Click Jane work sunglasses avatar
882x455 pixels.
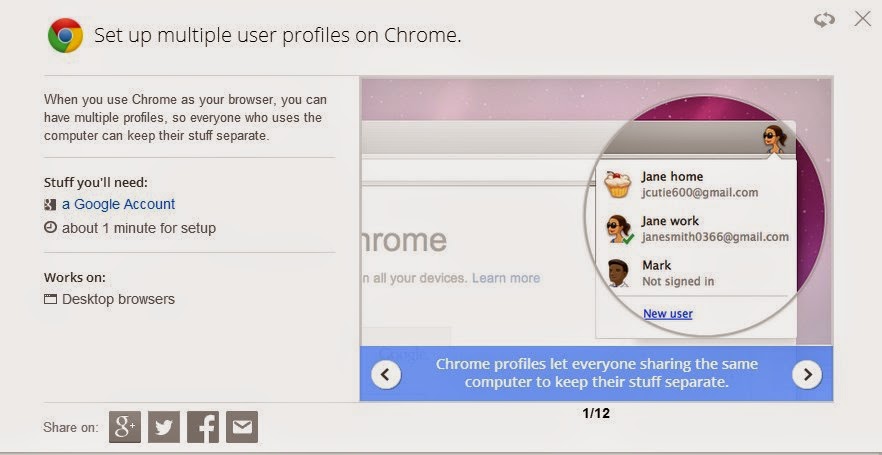point(619,229)
